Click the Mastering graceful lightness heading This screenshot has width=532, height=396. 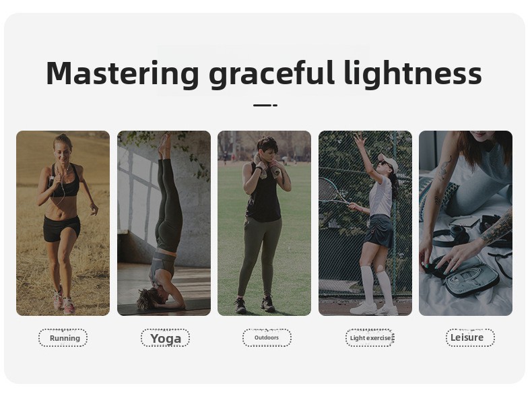264,73
